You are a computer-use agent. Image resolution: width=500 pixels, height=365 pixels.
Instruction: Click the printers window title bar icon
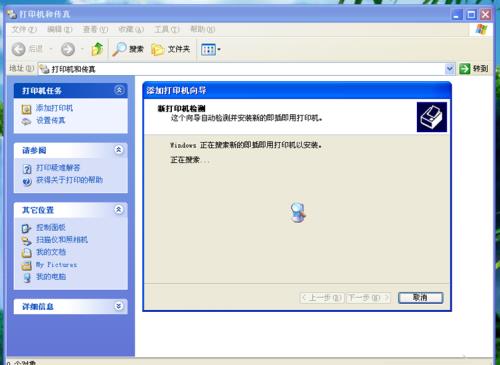click(12, 14)
